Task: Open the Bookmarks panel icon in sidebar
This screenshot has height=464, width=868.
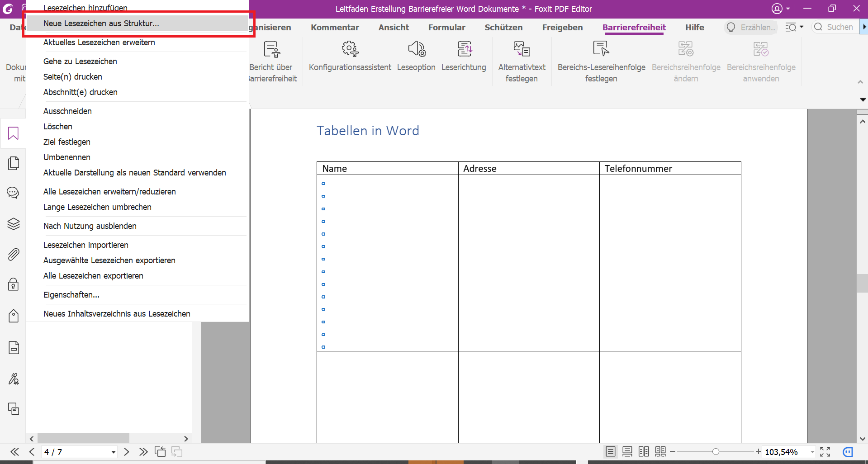Action: pyautogui.click(x=13, y=133)
